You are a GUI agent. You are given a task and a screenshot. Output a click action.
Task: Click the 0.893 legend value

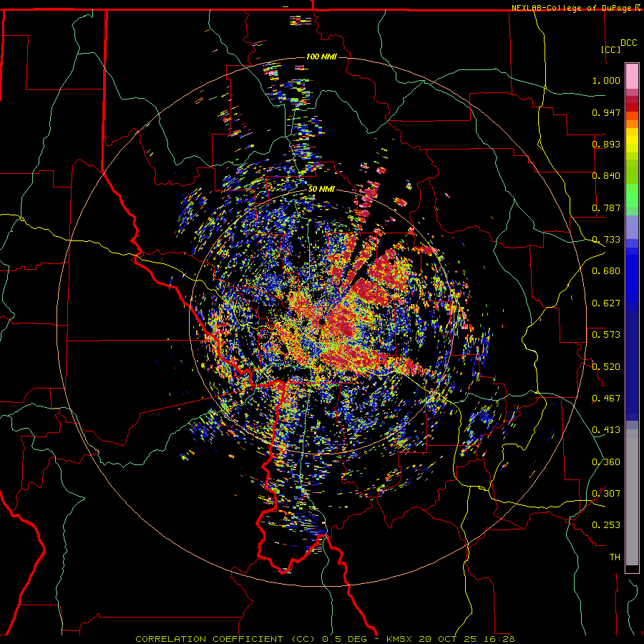click(606, 144)
